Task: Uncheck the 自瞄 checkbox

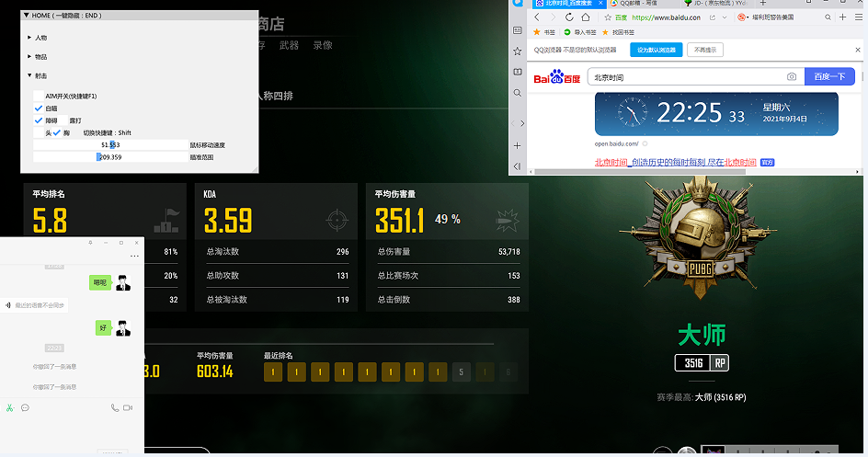Action: 39,108
